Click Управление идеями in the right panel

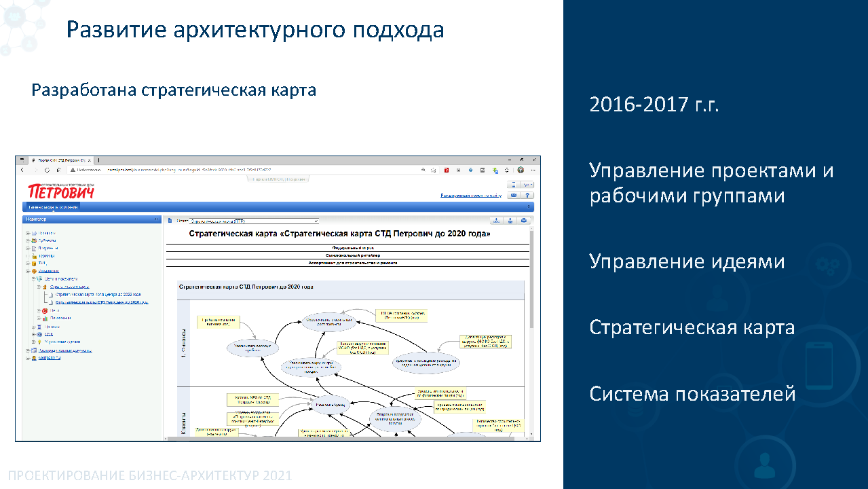687,261
